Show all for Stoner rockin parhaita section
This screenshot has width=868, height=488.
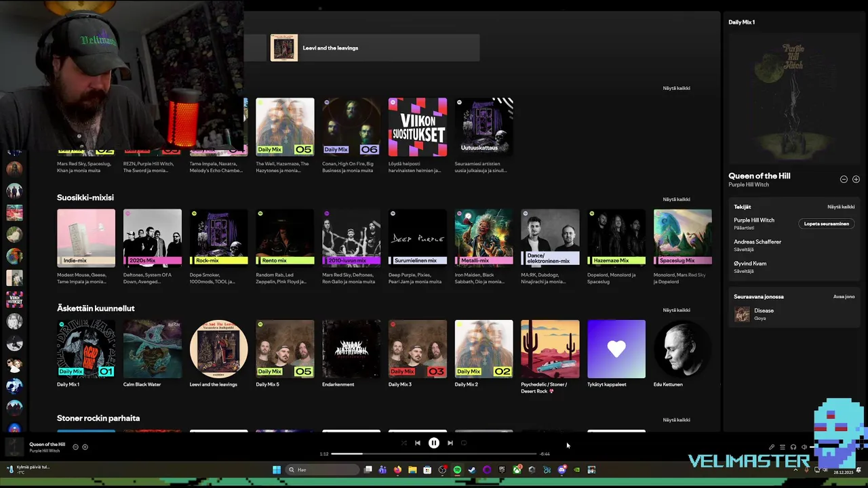676,420
